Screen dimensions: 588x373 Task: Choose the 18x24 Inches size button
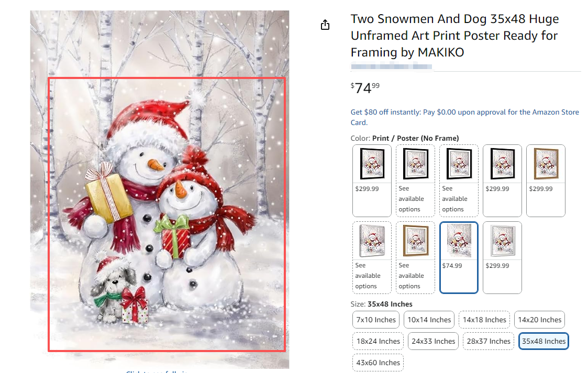pyautogui.click(x=378, y=341)
